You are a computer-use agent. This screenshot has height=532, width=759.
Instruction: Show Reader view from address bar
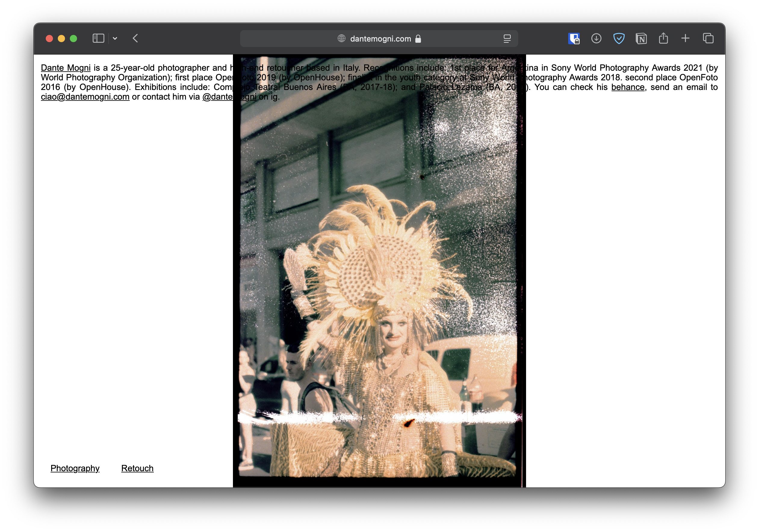click(507, 39)
